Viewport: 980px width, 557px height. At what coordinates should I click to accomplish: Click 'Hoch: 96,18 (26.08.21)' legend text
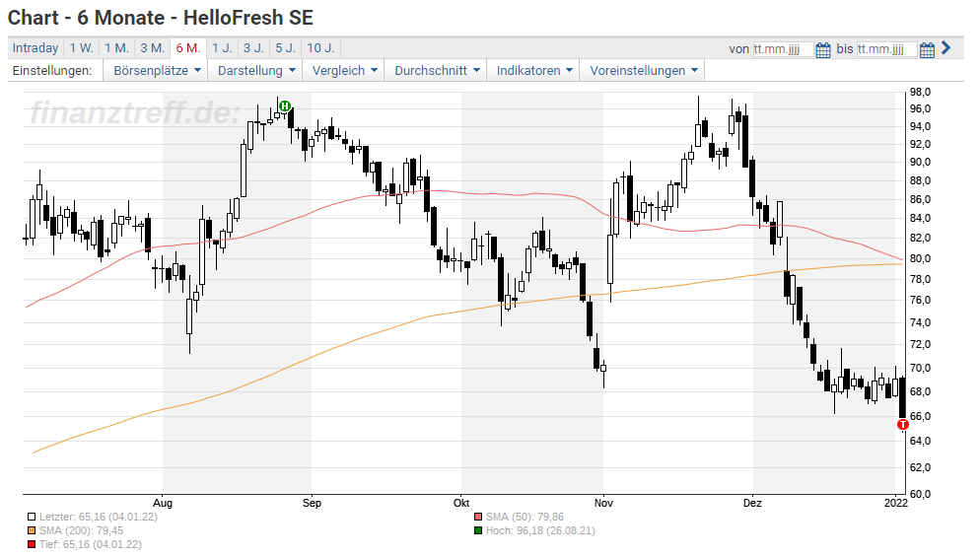pyautogui.click(x=540, y=530)
